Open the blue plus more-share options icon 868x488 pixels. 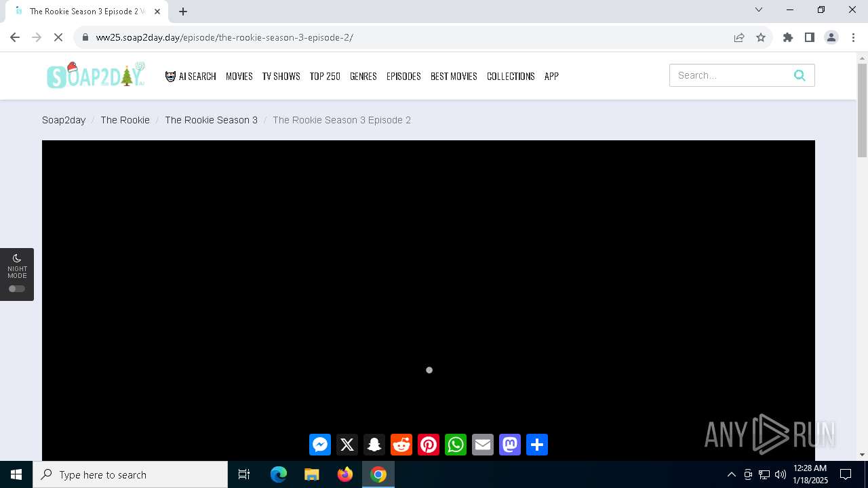(x=537, y=445)
